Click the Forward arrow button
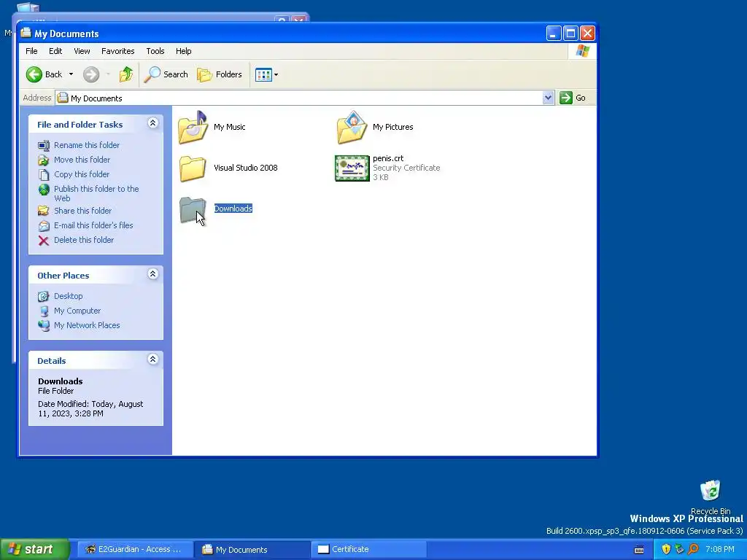The width and height of the screenshot is (747, 560). click(x=91, y=74)
